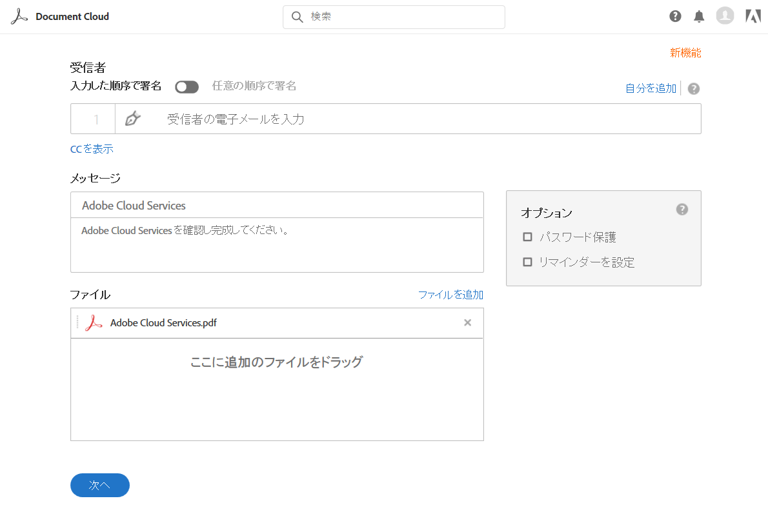Open the help question mark icon in header
768x532 pixels.
click(x=675, y=17)
